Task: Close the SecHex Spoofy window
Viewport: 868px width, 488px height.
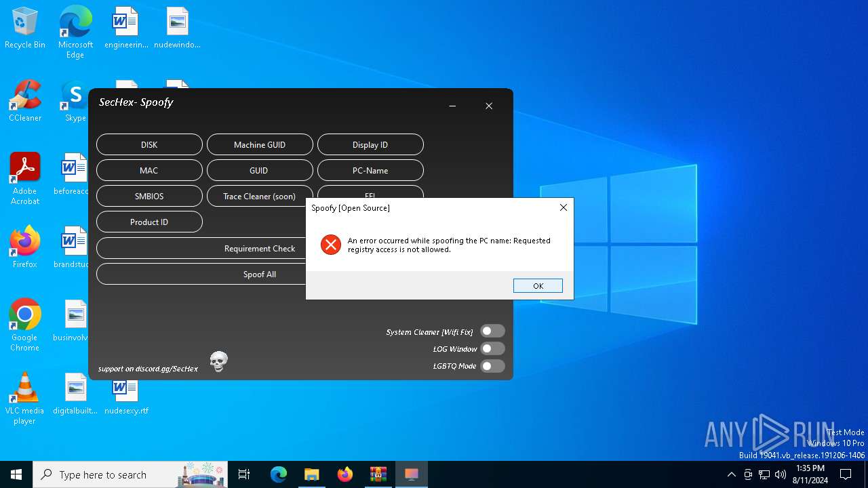Action: pyautogui.click(x=489, y=106)
